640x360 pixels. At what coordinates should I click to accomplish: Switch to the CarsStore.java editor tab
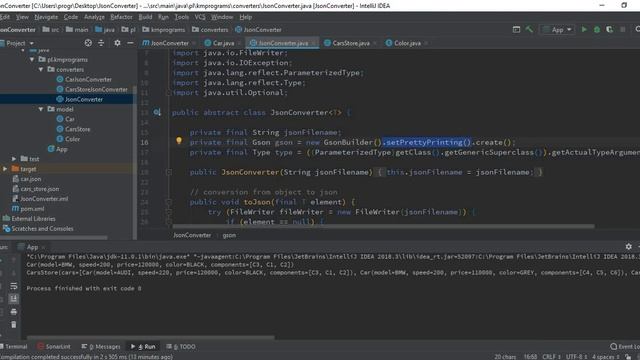point(350,43)
